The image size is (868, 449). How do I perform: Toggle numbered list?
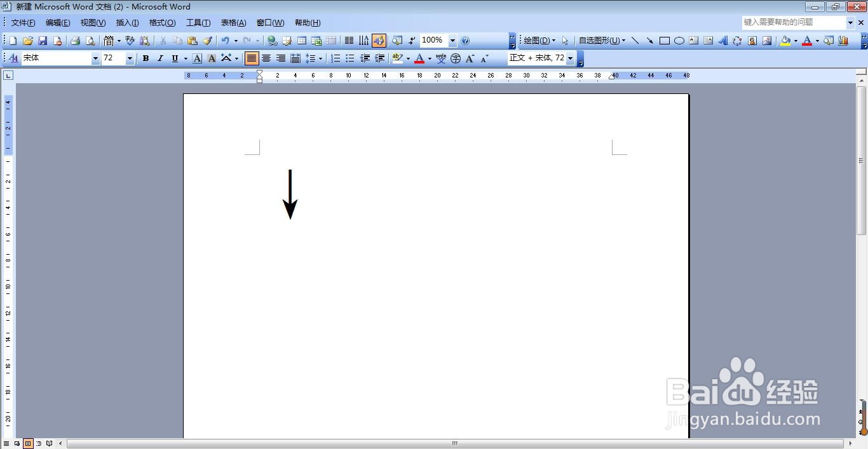[x=335, y=58]
